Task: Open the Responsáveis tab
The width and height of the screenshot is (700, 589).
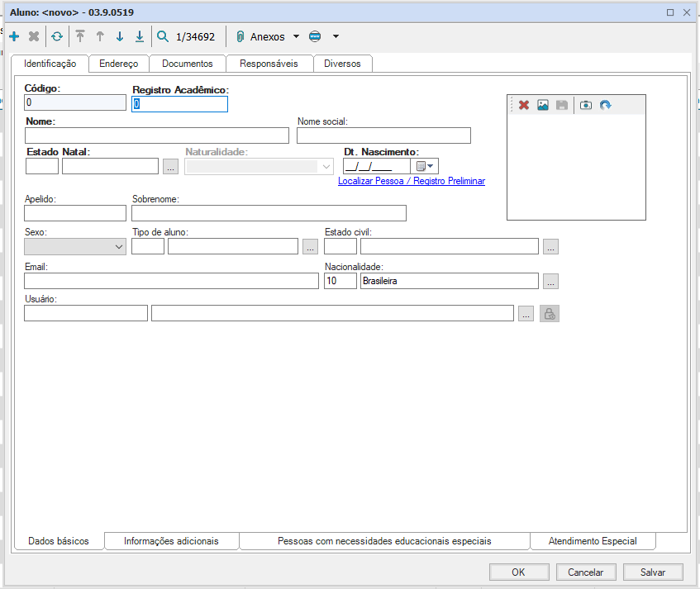Action: [269, 64]
